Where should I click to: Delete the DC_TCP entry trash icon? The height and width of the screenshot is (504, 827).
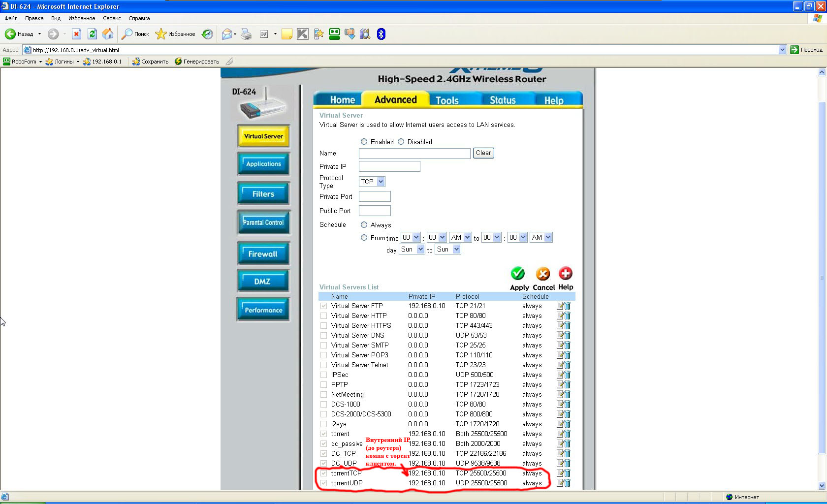(567, 453)
